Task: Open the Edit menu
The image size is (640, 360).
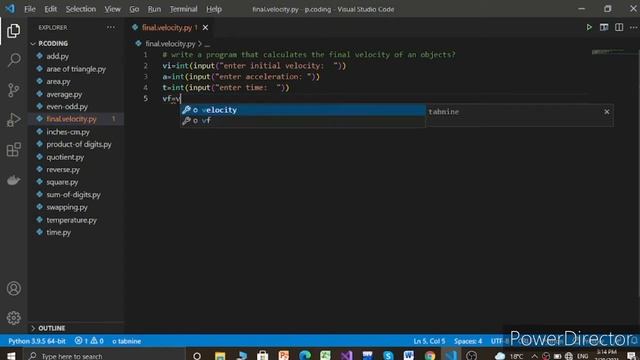Action: [51, 9]
